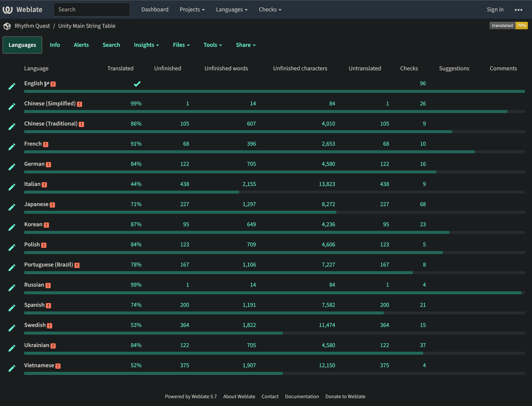Open Rhythm Quest breadcrumb link
The width and height of the screenshot is (532, 406).
[32, 26]
